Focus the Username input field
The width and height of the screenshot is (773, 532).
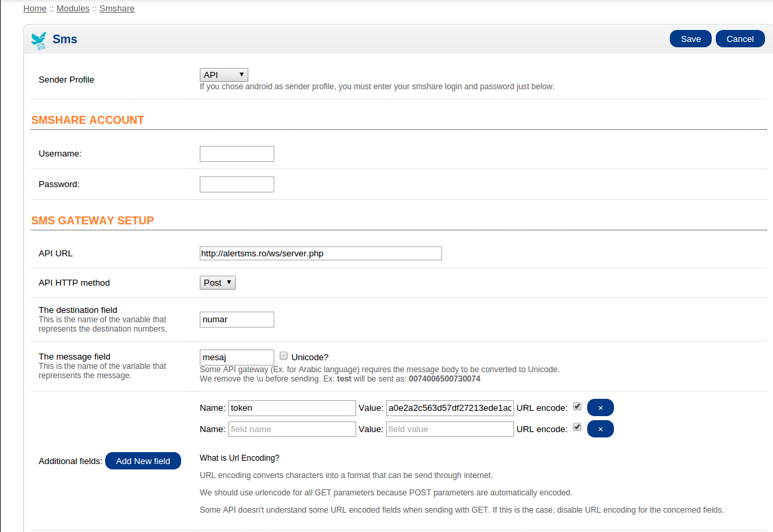pos(237,154)
